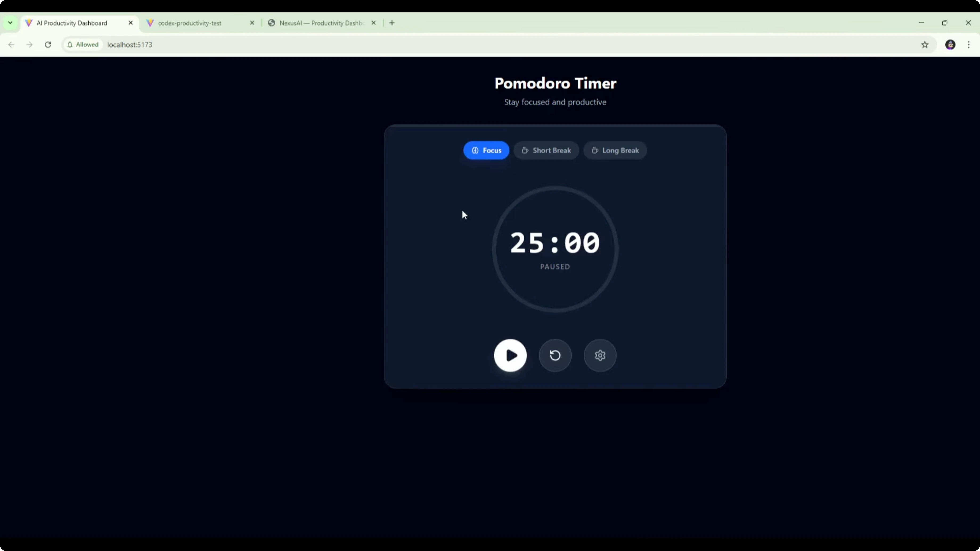The height and width of the screenshot is (551, 980).
Task: Open the Chrome three-dot menu
Action: point(969,44)
